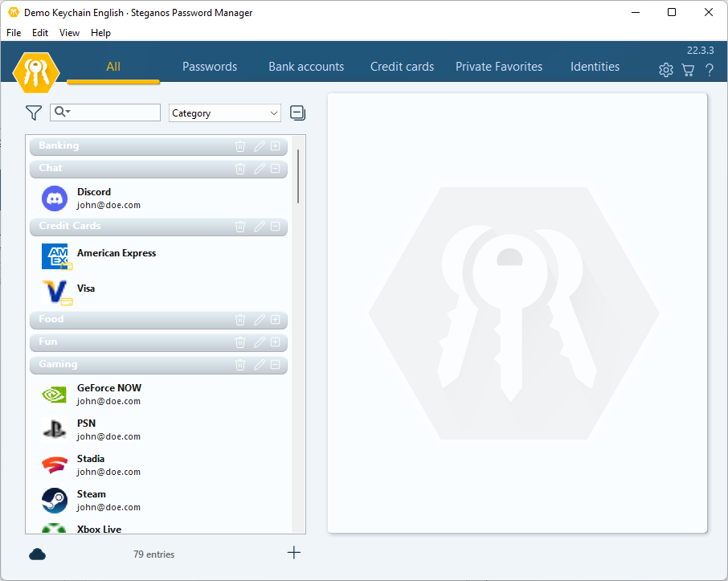Click the 79 entries count text
728x581 pixels.
coord(153,554)
